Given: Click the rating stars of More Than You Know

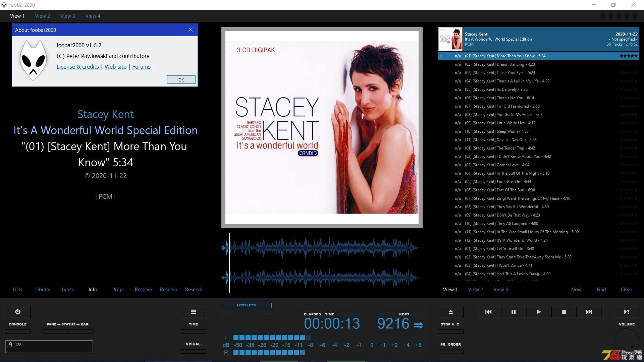Looking at the screenshot, I should coord(629,56).
